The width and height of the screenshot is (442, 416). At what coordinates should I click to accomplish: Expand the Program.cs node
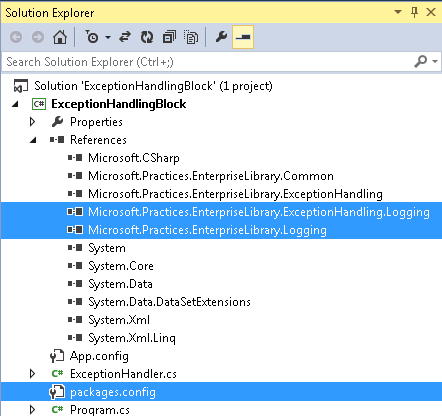33,410
